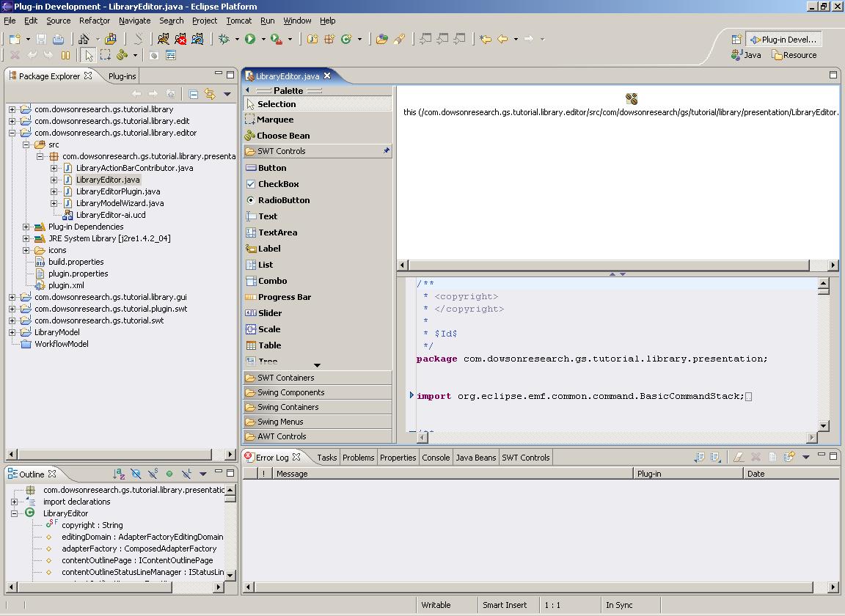This screenshot has width=845, height=616.
Task: Switch to the Java perspective
Action: pyautogui.click(x=747, y=55)
